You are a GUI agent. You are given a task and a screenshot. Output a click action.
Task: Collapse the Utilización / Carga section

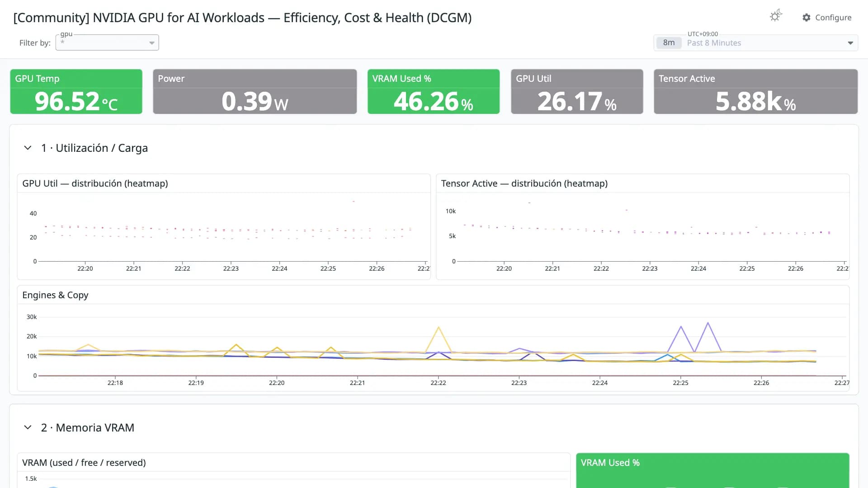(x=28, y=148)
